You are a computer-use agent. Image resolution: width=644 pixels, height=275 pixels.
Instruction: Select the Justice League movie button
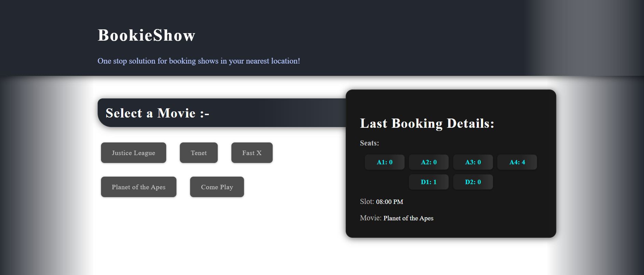coord(133,153)
